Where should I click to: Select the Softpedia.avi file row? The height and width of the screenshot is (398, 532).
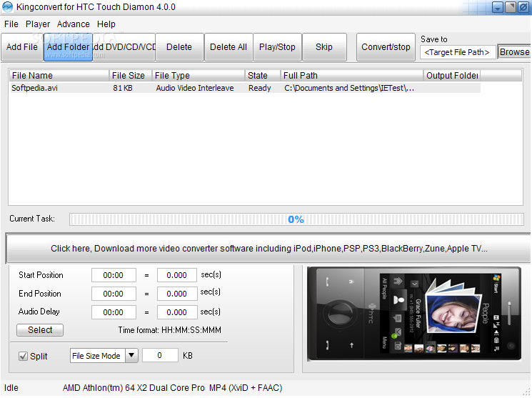coord(245,88)
